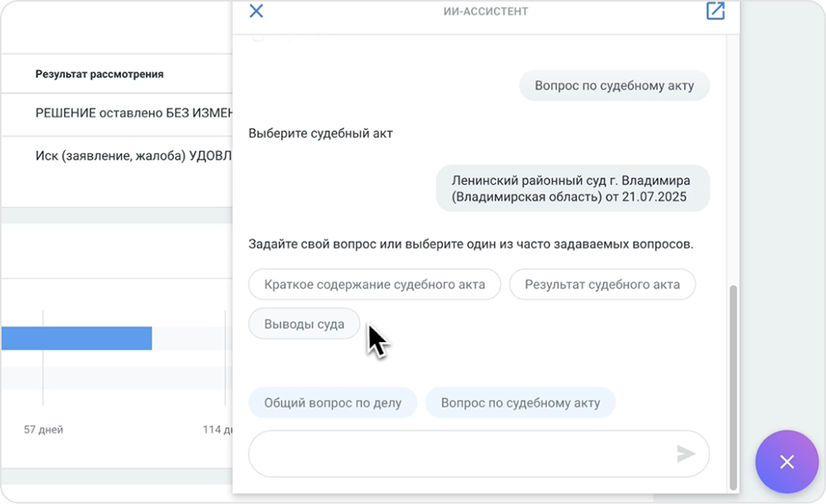
Task: Click the round purple floating close button
Action: click(786, 462)
